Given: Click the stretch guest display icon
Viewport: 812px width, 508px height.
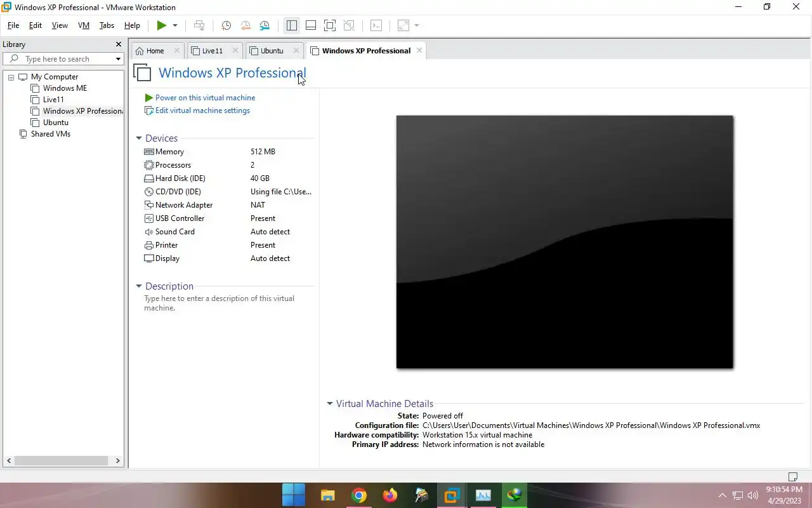Looking at the screenshot, I should tap(403, 25).
